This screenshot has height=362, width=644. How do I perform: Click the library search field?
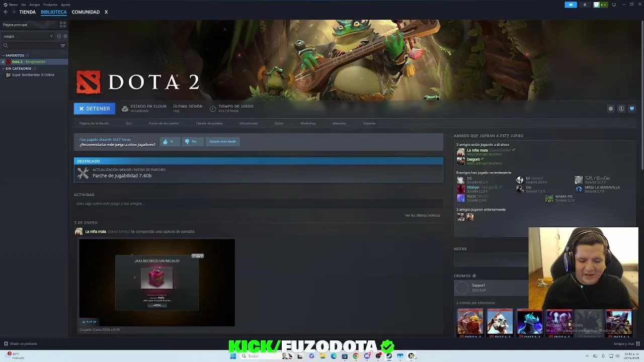coord(30,46)
